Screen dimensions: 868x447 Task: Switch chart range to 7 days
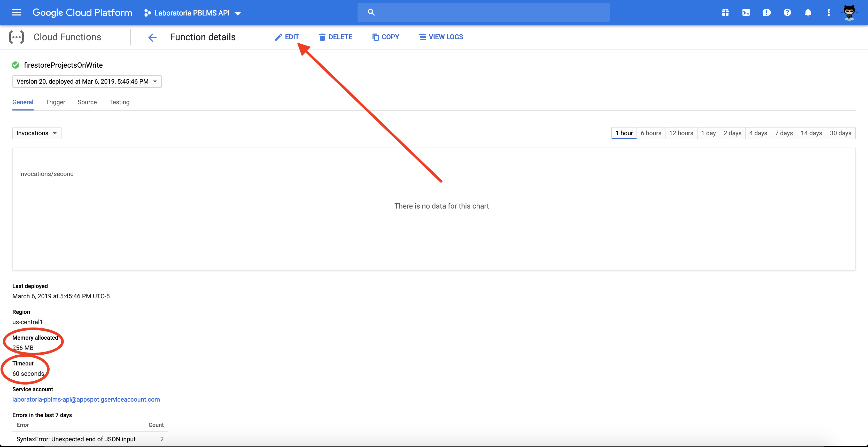(784, 133)
